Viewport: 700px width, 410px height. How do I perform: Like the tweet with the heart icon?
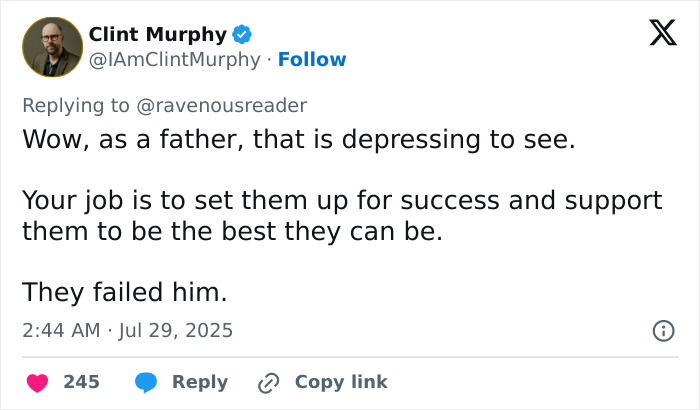click(x=38, y=383)
